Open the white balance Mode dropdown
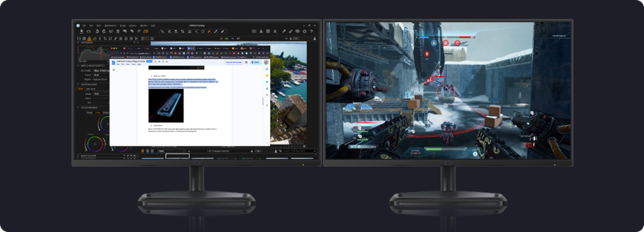This screenshot has width=644, height=232. [x=101, y=94]
